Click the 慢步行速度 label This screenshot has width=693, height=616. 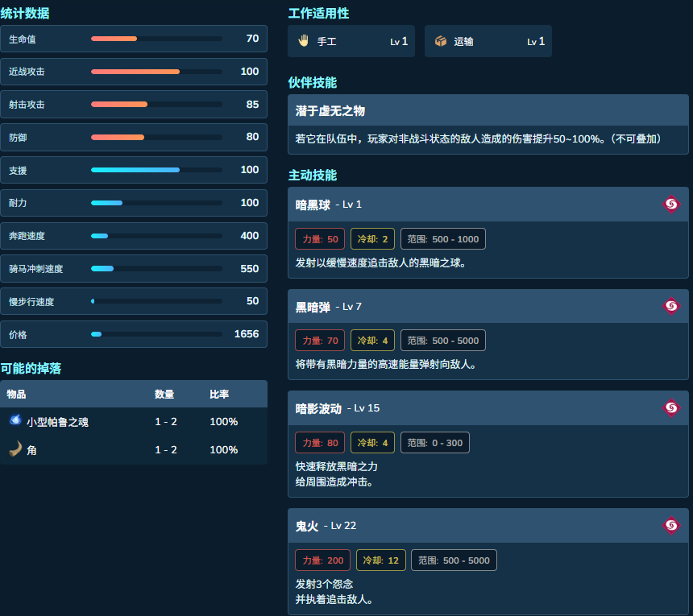pyautogui.click(x=31, y=302)
